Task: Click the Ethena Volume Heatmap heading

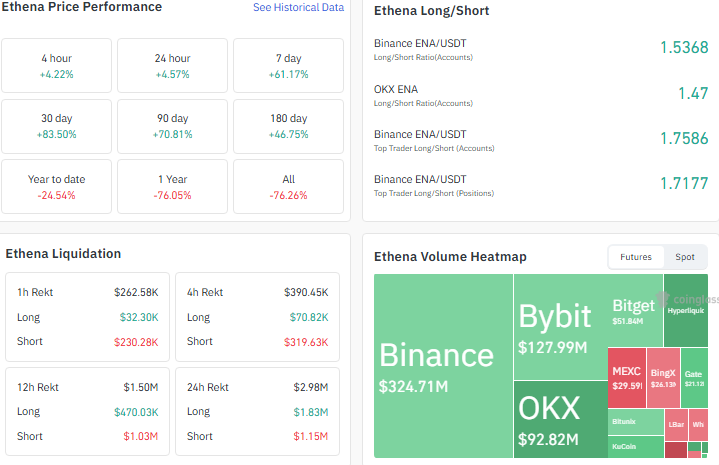Action: (x=450, y=257)
